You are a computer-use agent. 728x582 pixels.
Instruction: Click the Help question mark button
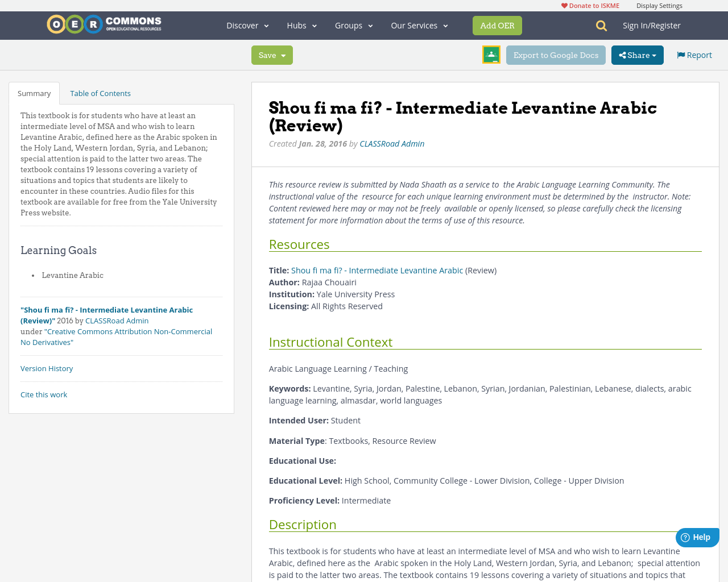pos(696,537)
